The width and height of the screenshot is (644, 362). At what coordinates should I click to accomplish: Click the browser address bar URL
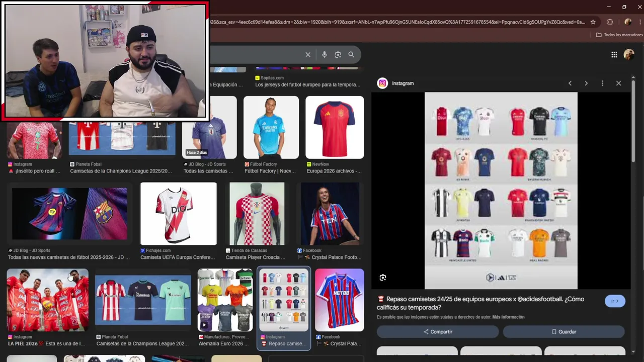(397, 22)
